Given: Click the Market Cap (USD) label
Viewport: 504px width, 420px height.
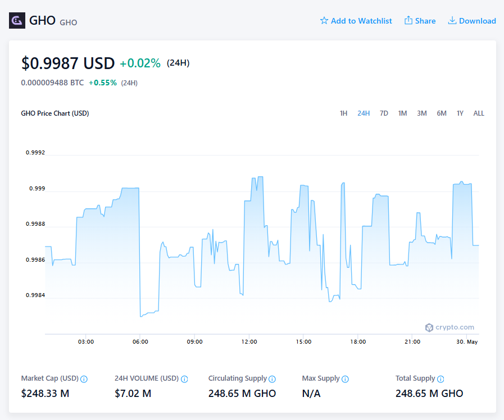Looking at the screenshot, I should (x=50, y=378).
